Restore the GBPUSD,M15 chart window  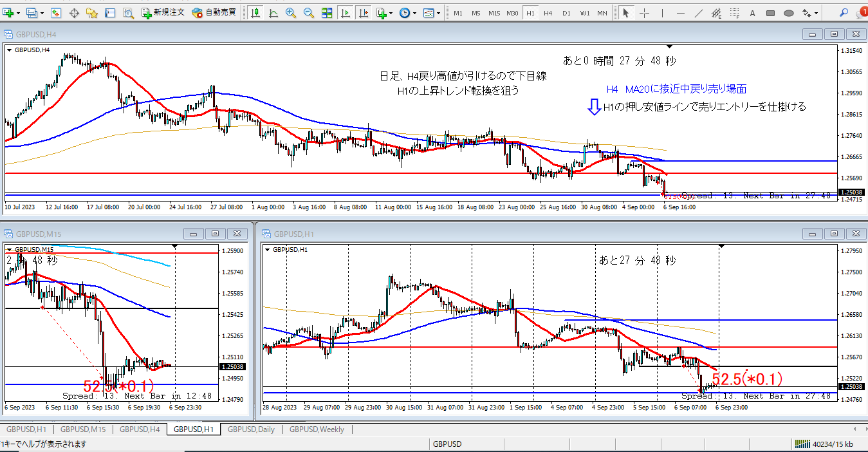pos(215,234)
